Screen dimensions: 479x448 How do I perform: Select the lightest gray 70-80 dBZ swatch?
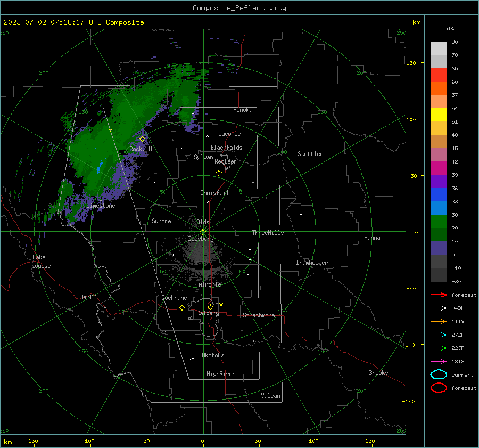pos(439,48)
